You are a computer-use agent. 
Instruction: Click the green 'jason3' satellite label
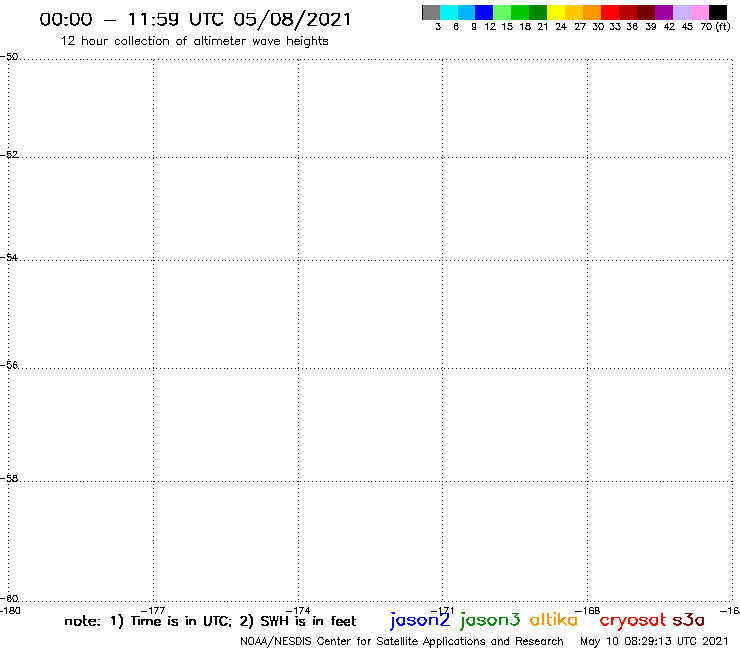(x=490, y=620)
